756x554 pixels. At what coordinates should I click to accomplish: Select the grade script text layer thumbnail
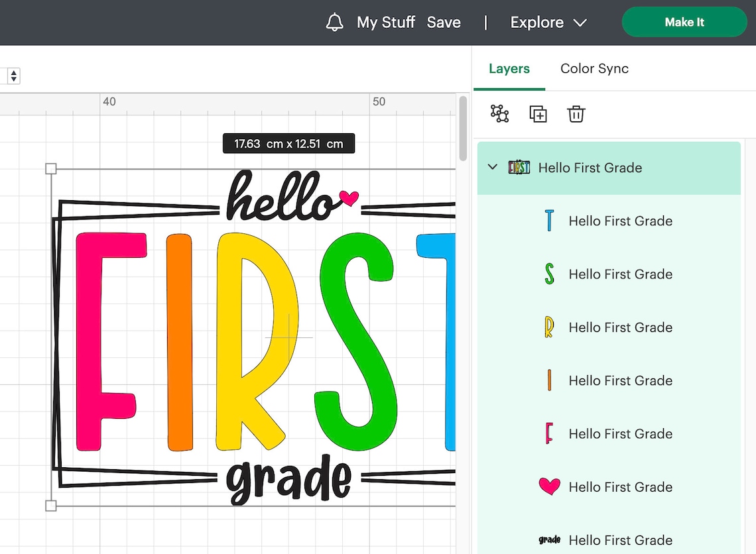[548, 539]
